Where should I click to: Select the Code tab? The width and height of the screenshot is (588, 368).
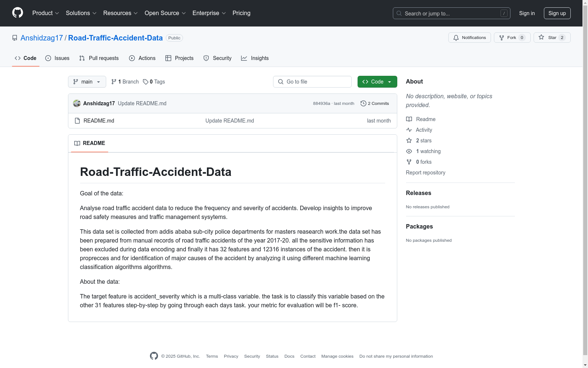click(25, 58)
